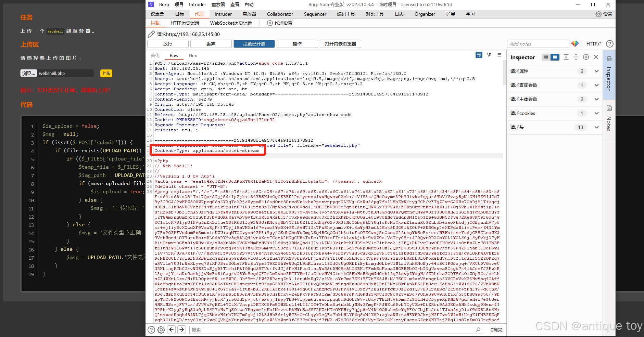The height and width of the screenshot is (337, 644).
Task: Close the Inspector panel with X
Action: tap(596, 57)
